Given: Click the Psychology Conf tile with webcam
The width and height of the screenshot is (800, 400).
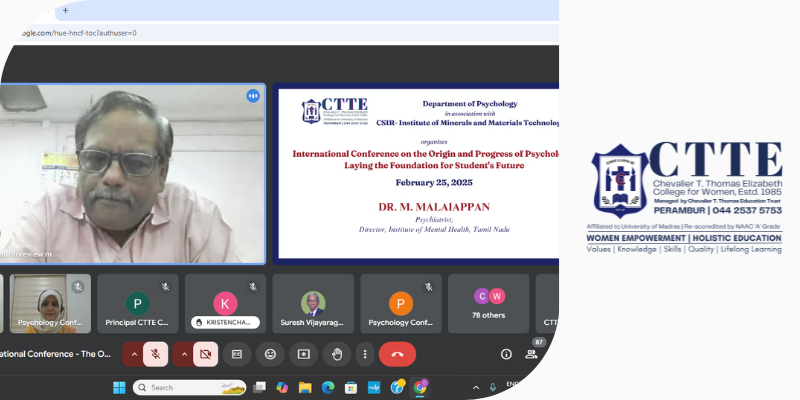Looking at the screenshot, I should 51,304.
